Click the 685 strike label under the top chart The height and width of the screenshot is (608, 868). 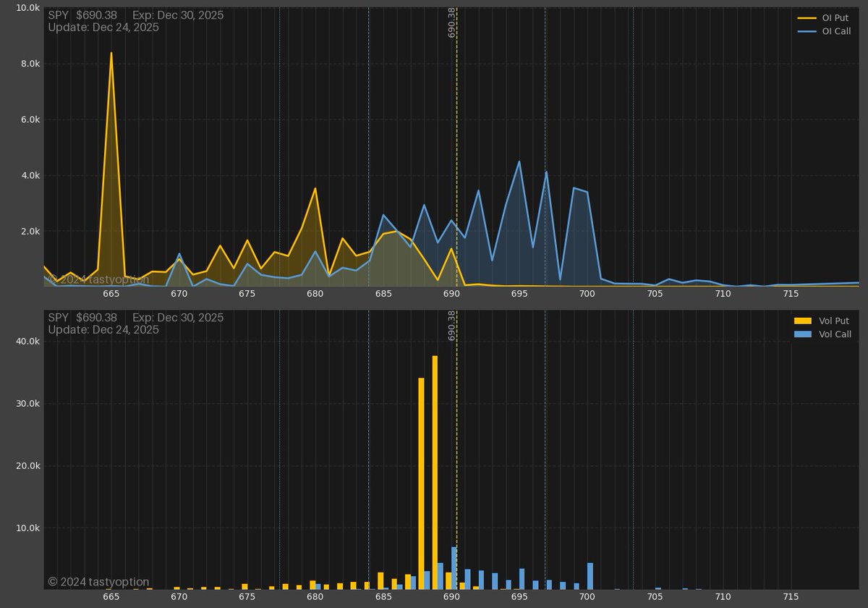[383, 294]
